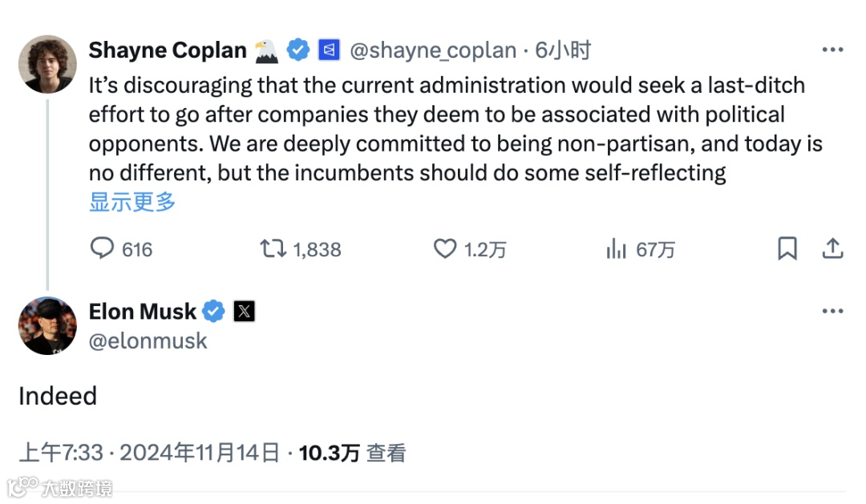Open Shayne Coplan's profile picture

(47, 64)
